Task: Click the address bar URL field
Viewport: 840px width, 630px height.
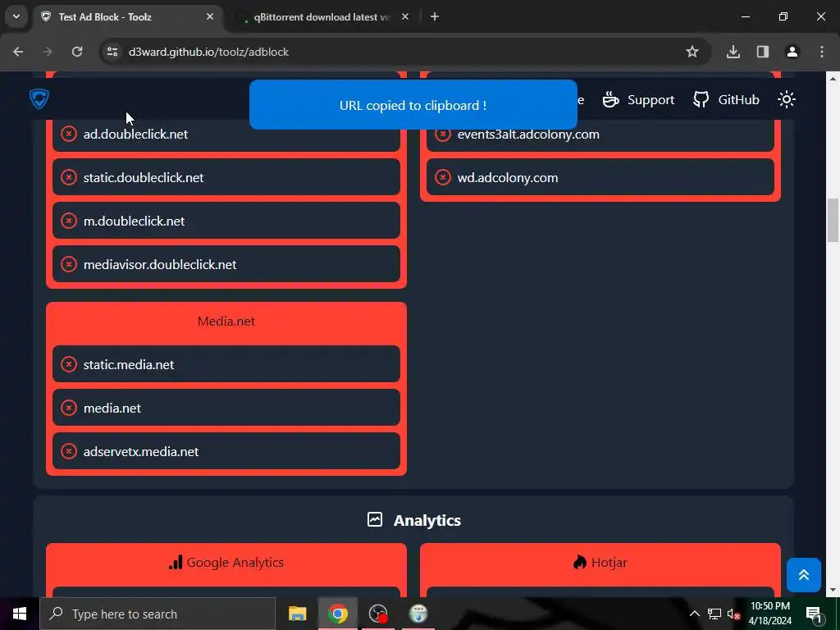Action: pos(405,52)
